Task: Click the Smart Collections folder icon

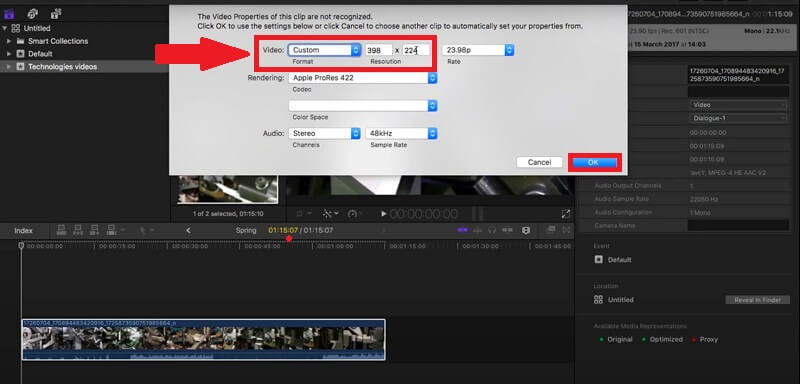Action: click(x=20, y=41)
